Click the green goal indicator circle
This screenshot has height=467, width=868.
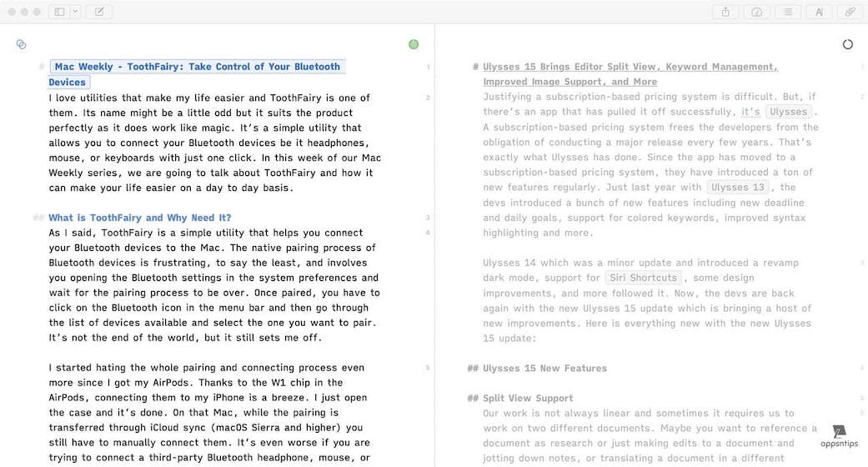pos(414,44)
